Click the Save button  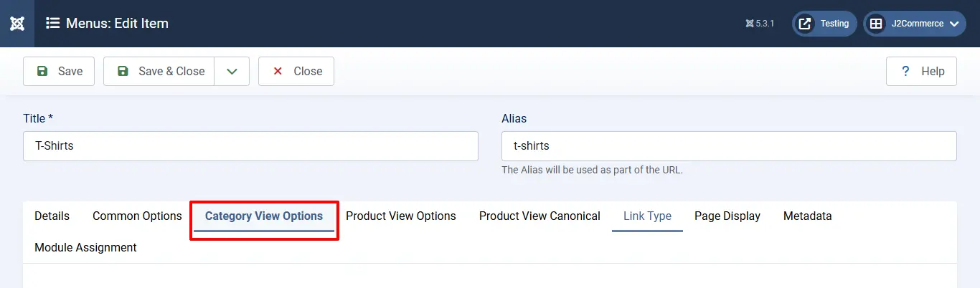pos(59,72)
